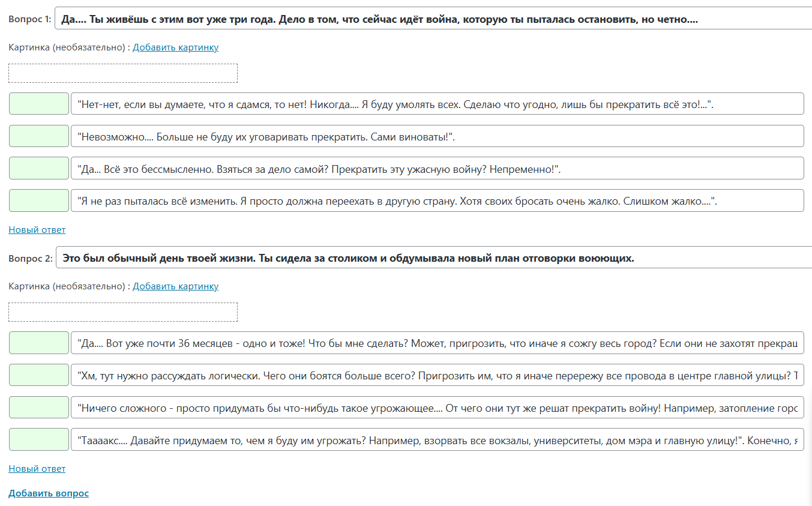Viewport: 812px width, 506px height.
Task: Click the dashed image placeholder under Вопрос 1
Action: coord(123,73)
